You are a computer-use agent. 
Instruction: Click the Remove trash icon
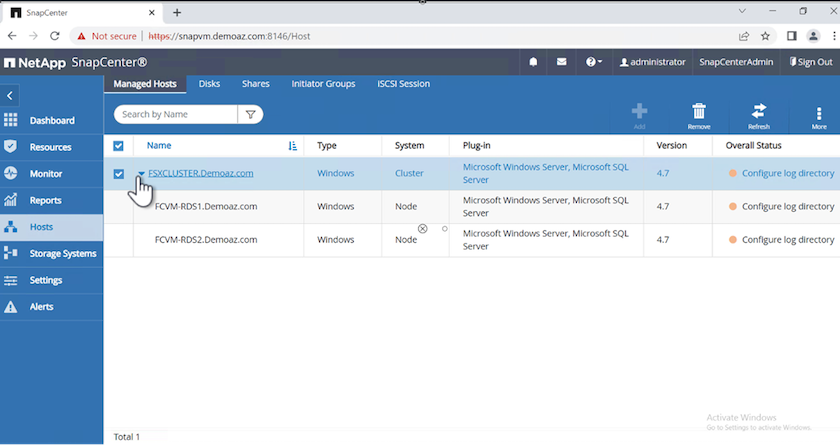699,112
